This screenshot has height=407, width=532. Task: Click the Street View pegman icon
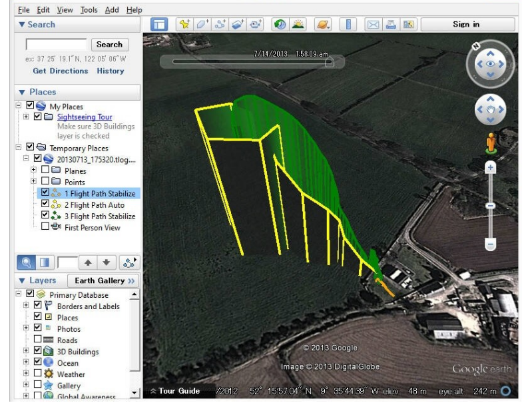pyautogui.click(x=491, y=143)
